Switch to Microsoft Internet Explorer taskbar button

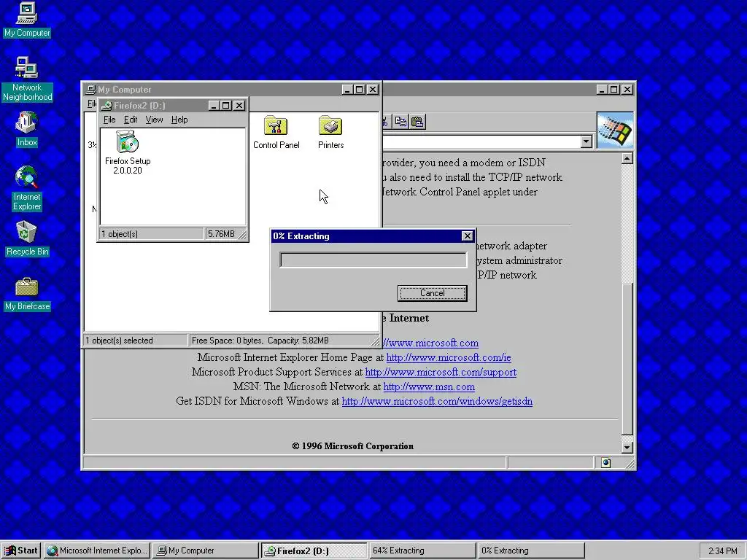pos(98,551)
